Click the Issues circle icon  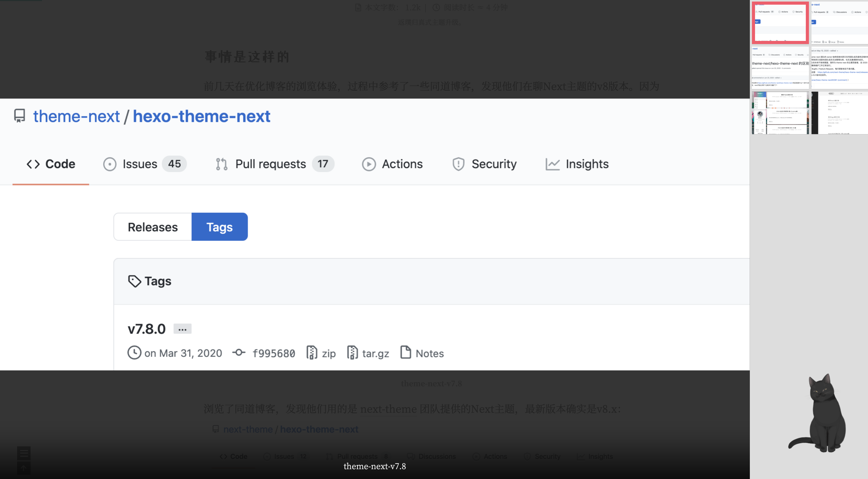(x=110, y=164)
